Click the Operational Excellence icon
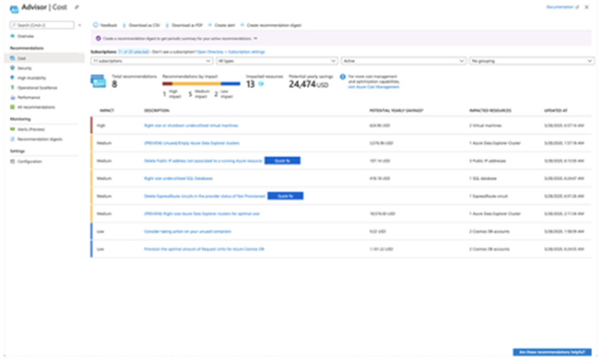 tap(12, 87)
